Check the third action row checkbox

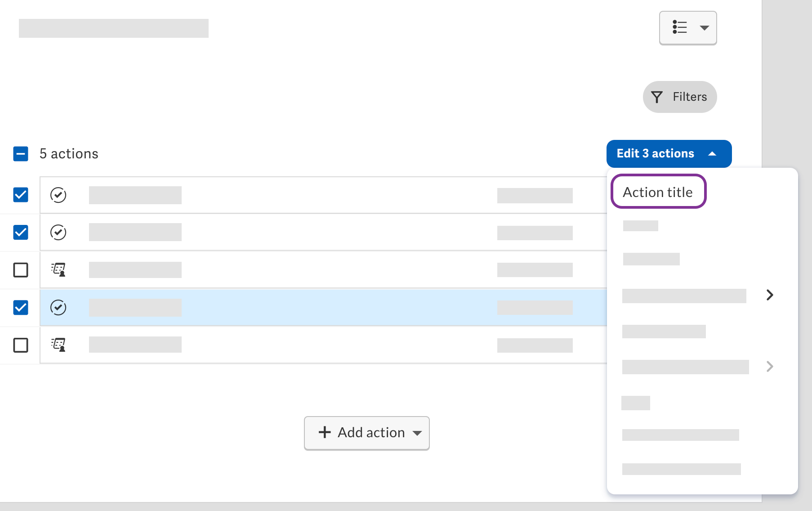[x=21, y=270]
